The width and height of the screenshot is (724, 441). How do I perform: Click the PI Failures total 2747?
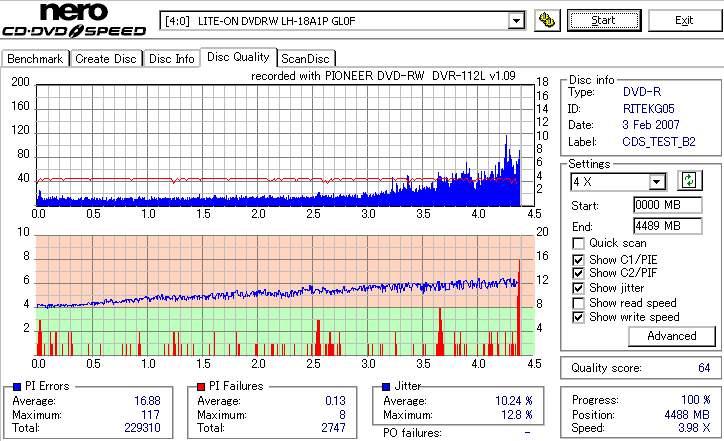coord(333,428)
